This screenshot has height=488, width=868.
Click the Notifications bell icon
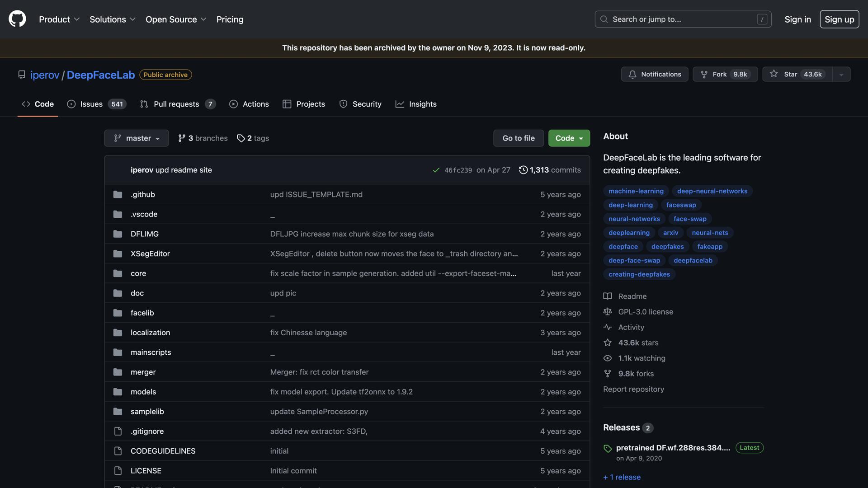pyautogui.click(x=632, y=75)
